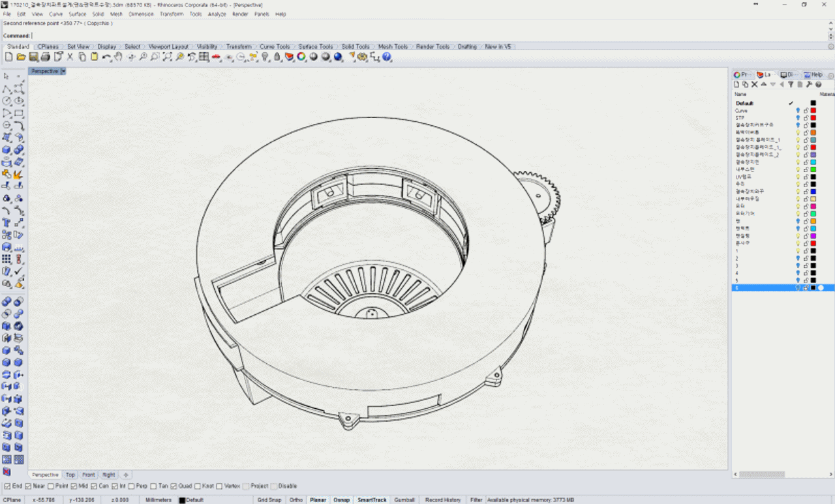Toggle Planar mode in status bar
The width and height of the screenshot is (835, 504).
318,500
